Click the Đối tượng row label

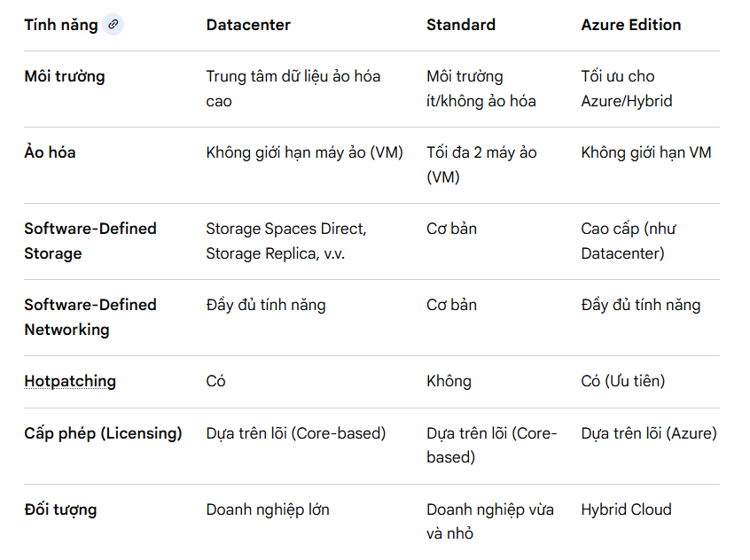(x=60, y=509)
